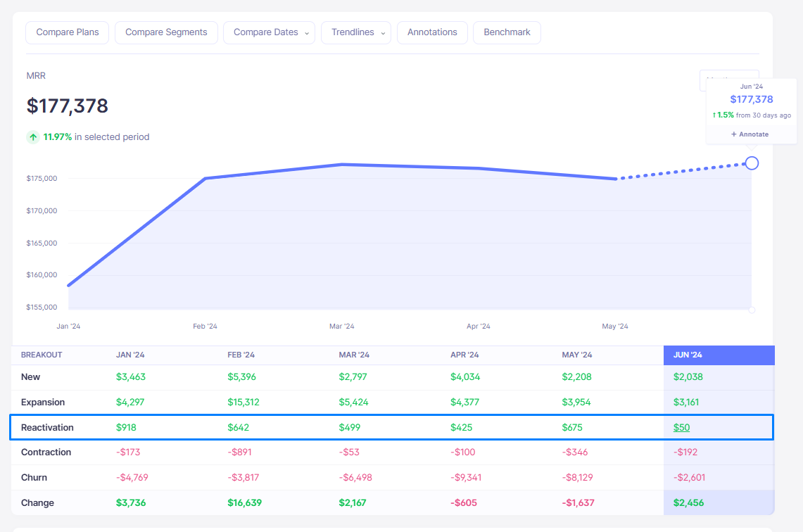Select Compare Segments option
The width and height of the screenshot is (803, 532).
pyautogui.click(x=166, y=32)
